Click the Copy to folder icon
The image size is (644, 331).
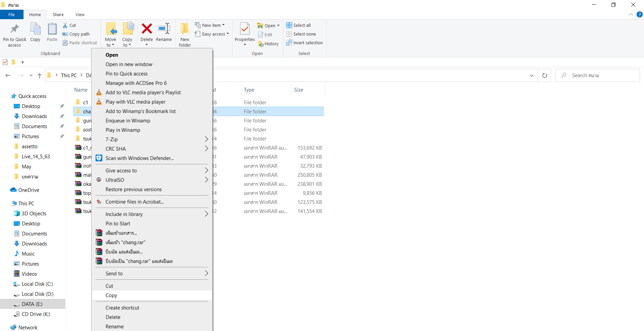click(x=128, y=29)
